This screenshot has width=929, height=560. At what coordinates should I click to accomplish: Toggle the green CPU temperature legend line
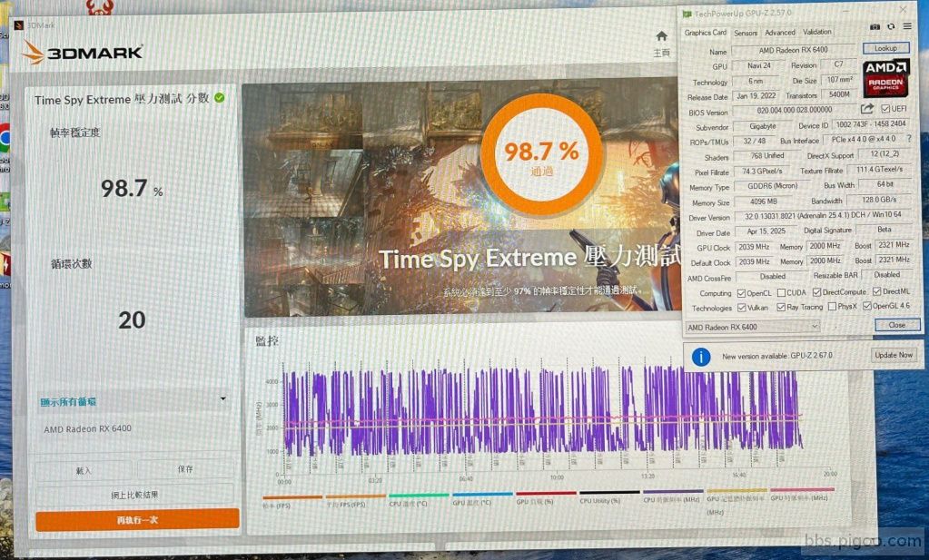click(419, 496)
